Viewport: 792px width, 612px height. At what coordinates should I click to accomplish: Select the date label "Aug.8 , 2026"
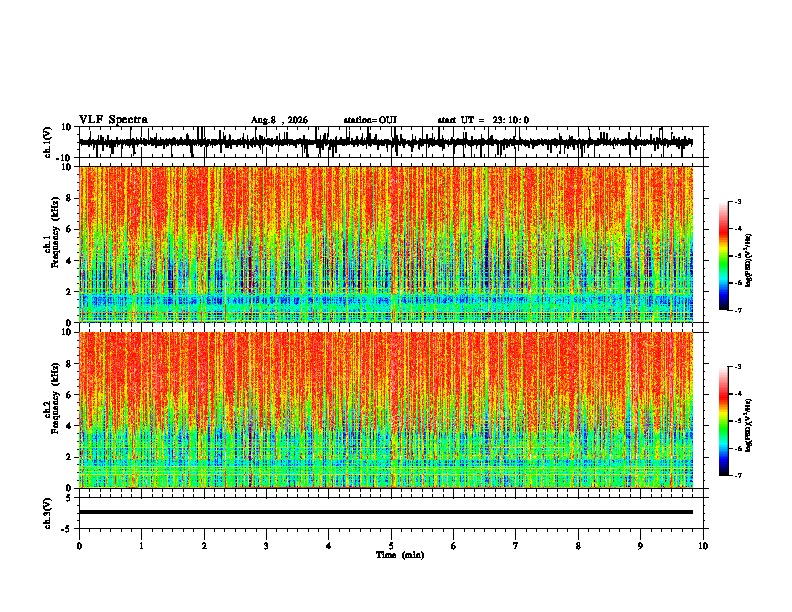pos(279,120)
